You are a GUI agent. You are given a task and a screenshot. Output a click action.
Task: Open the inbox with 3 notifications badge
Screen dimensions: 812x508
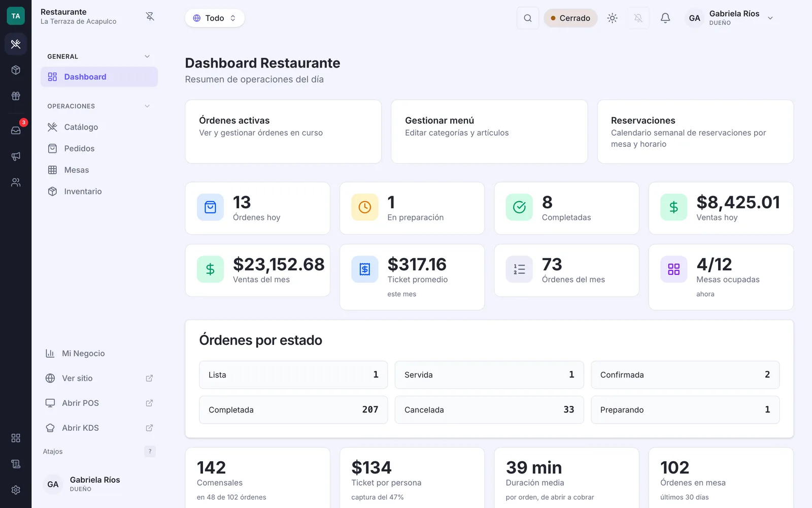point(16,130)
